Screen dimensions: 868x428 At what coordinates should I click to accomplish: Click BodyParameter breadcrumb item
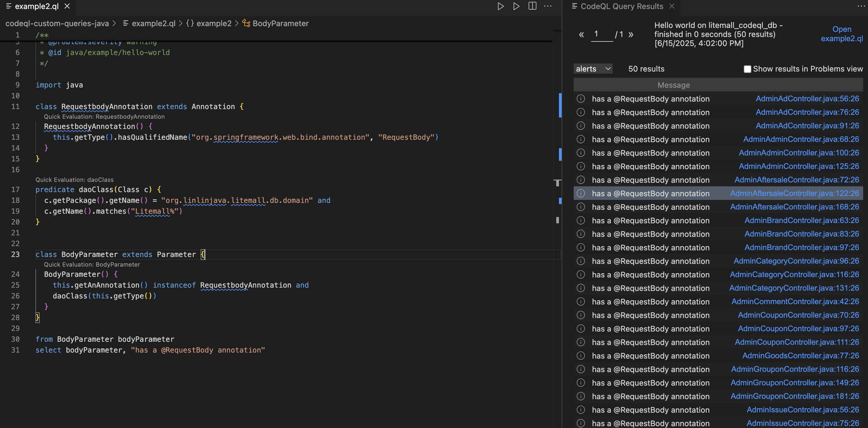[280, 23]
